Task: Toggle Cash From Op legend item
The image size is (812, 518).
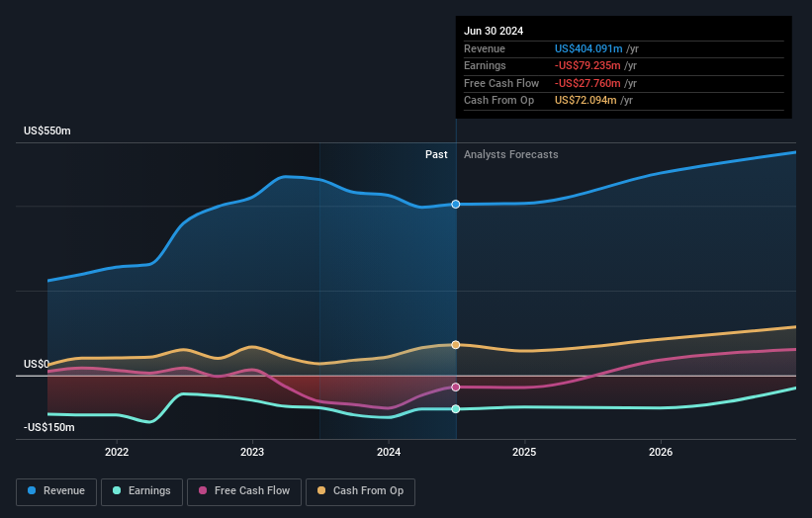Action: point(360,491)
